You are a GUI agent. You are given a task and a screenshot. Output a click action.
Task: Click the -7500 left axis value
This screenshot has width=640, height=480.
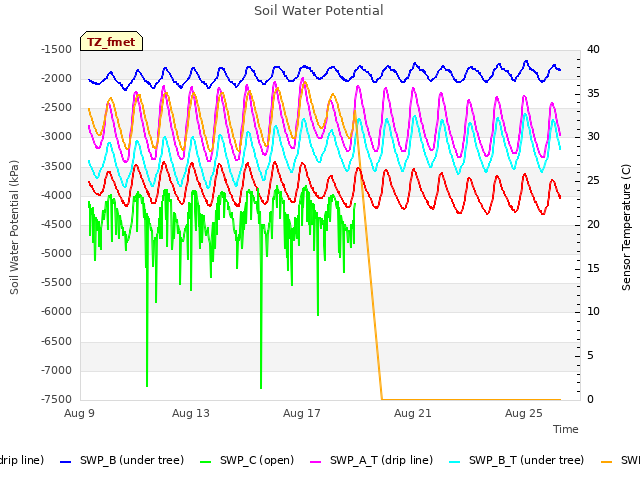pyautogui.click(x=56, y=399)
